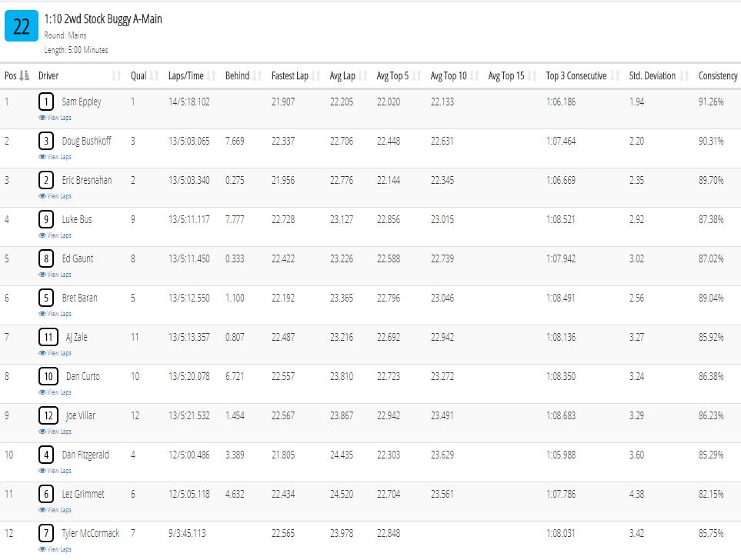The height and width of the screenshot is (560, 741).
Task: Sort table by Laps/Time arrows
Action: [212, 75]
